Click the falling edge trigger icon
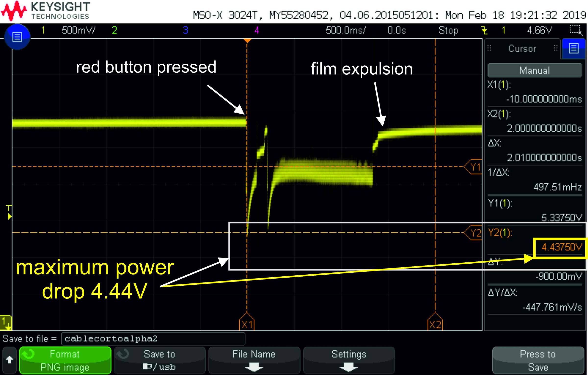The image size is (588, 375). [484, 31]
